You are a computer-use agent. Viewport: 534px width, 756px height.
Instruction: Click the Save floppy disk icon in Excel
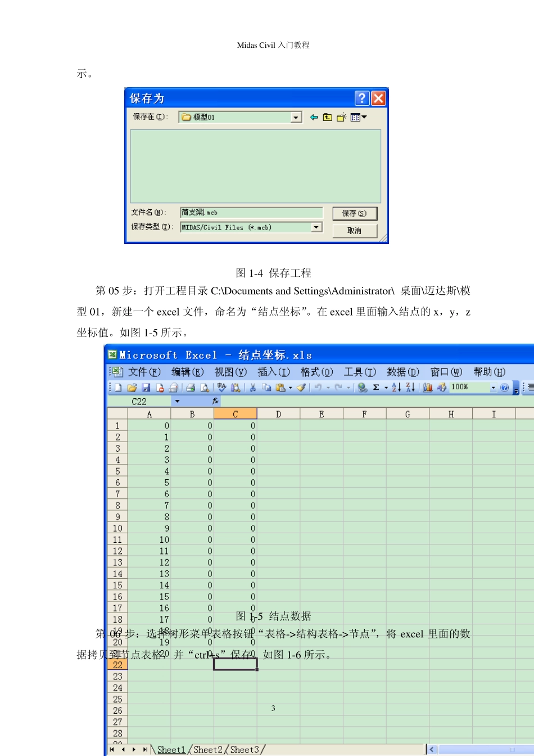tap(146, 388)
